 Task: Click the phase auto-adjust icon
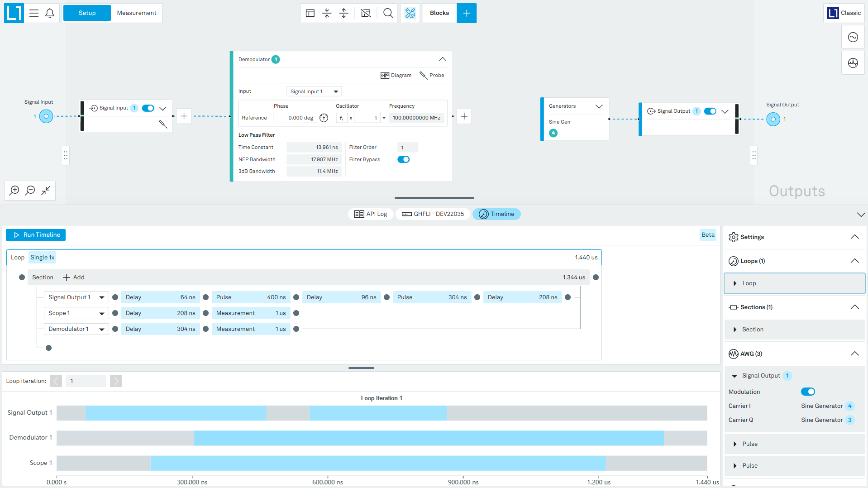[324, 118]
